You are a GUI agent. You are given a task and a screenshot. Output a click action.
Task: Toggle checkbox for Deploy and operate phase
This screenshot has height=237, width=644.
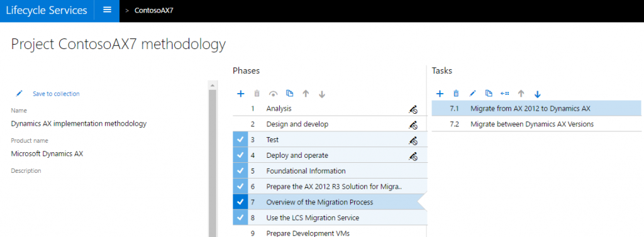tap(240, 155)
